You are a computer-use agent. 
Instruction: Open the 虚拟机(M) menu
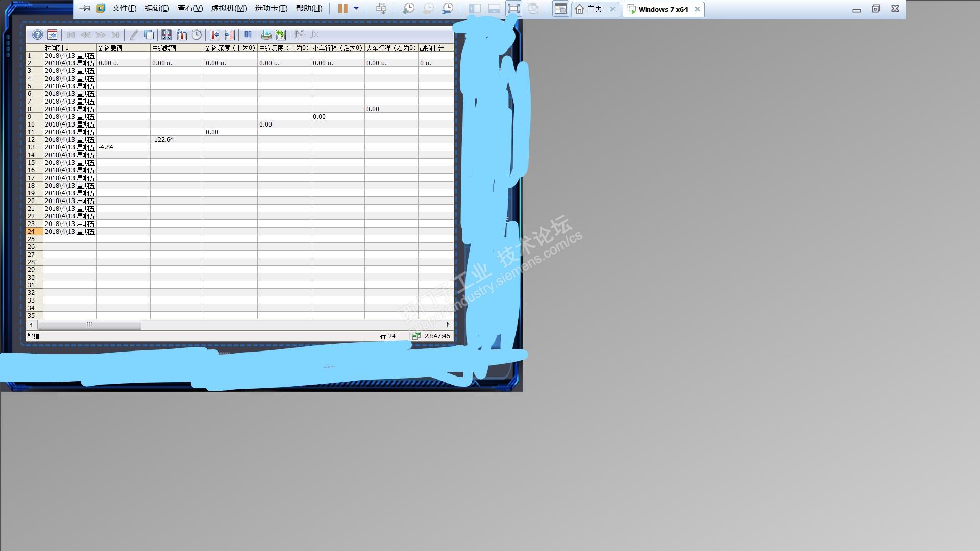tap(229, 9)
